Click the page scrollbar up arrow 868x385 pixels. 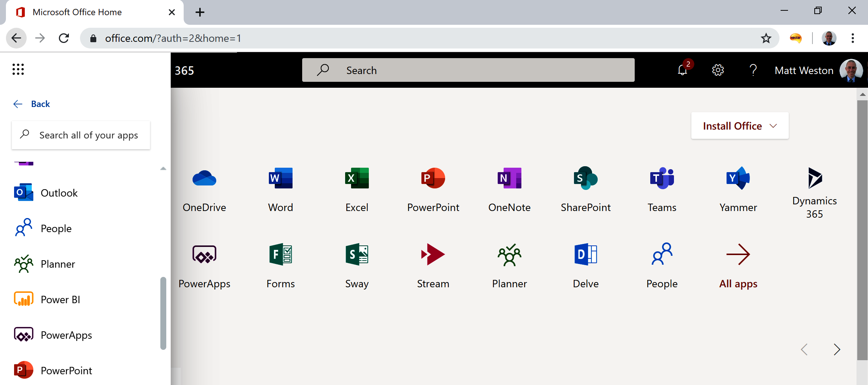[862, 94]
